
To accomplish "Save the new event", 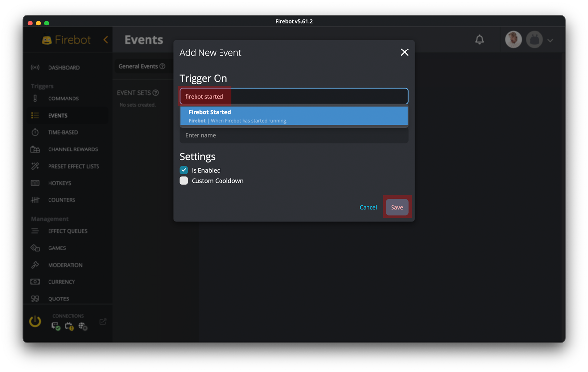I will 397,207.
